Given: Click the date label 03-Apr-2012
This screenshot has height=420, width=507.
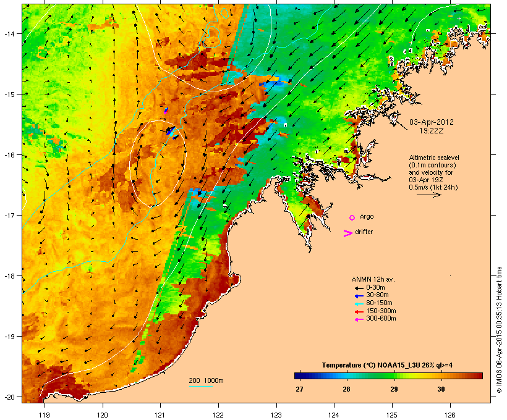Looking at the screenshot, I should [x=432, y=122].
